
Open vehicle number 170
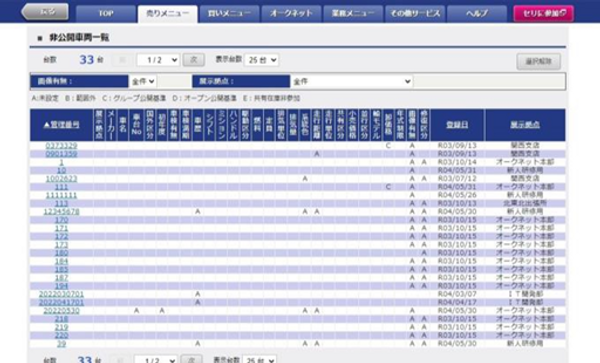(x=61, y=220)
